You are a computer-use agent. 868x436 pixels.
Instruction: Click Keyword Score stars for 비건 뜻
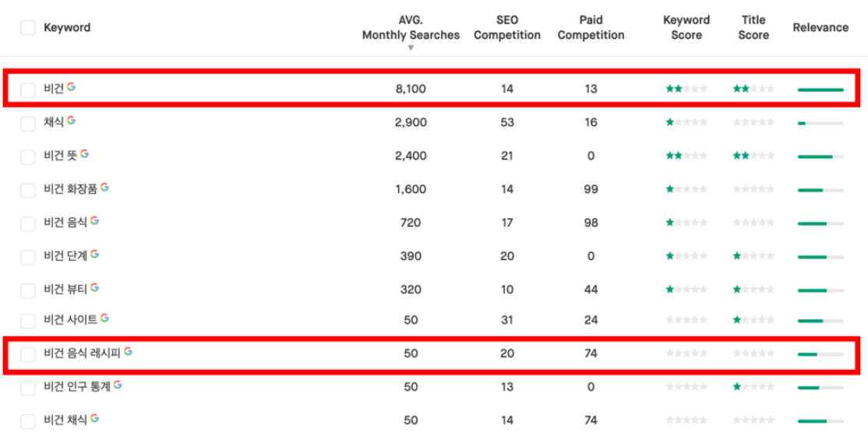click(x=686, y=156)
